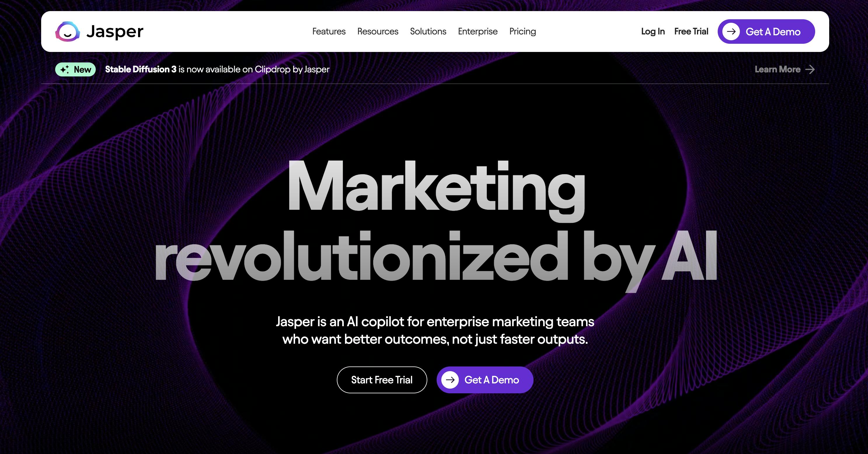
Task: Click the header Get A Demo button
Action: (x=766, y=31)
